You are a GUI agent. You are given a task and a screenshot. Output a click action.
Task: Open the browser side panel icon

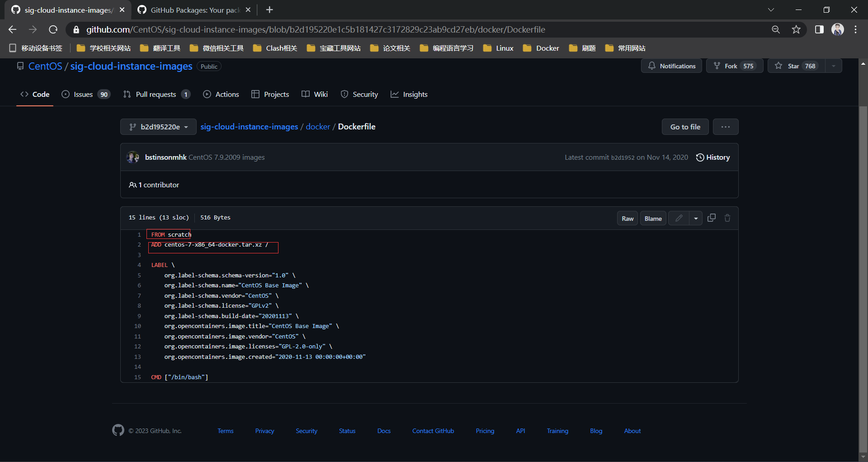pyautogui.click(x=819, y=29)
